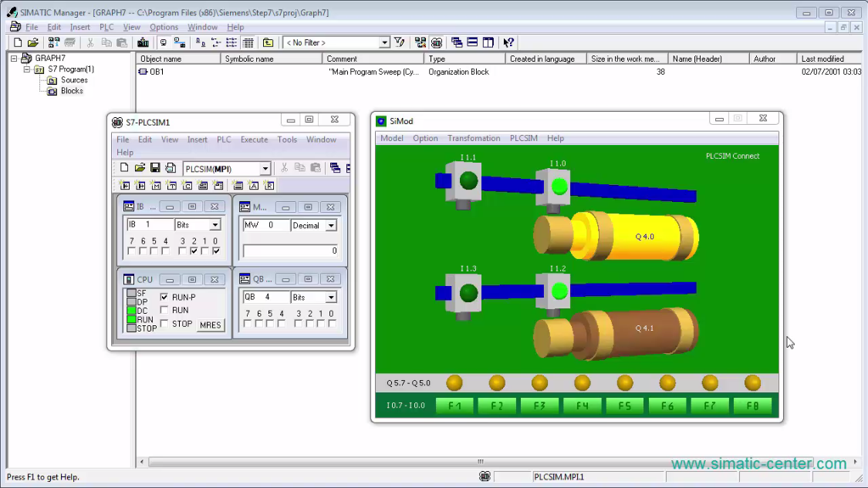The height and width of the screenshot is (488, 868).
Task: Click the OB1 block icon in object list
Action: tap(143, 72)
